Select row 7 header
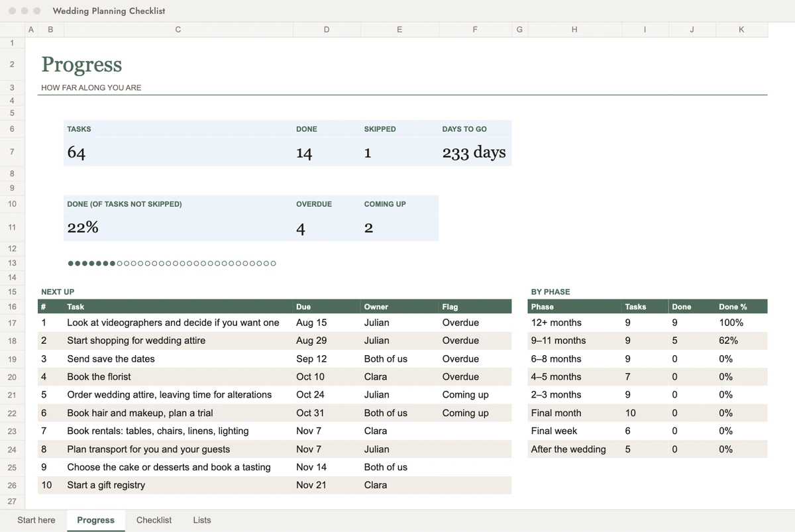Viewport: 795px width, 532px height. 12,152
